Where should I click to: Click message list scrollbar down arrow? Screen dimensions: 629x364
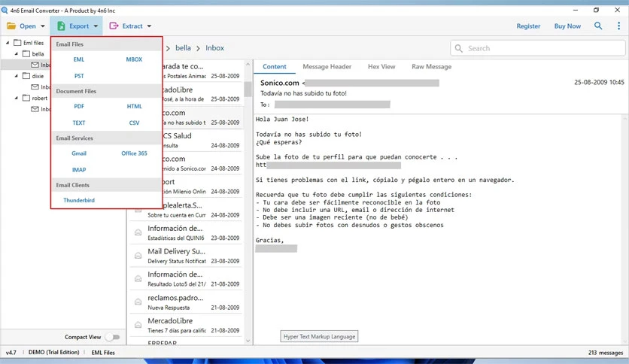tap(248, 341)
